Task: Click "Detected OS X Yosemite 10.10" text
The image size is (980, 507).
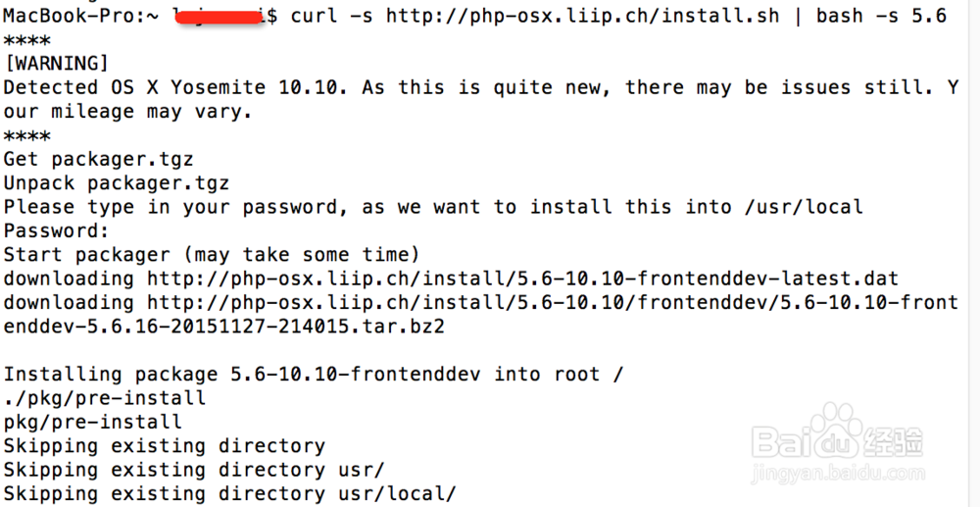Action: [174, 87]
